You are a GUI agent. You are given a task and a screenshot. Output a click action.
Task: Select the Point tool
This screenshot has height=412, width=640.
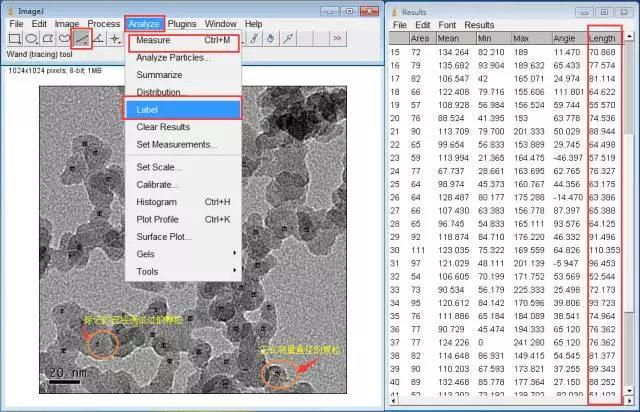(x=115, y=39)
